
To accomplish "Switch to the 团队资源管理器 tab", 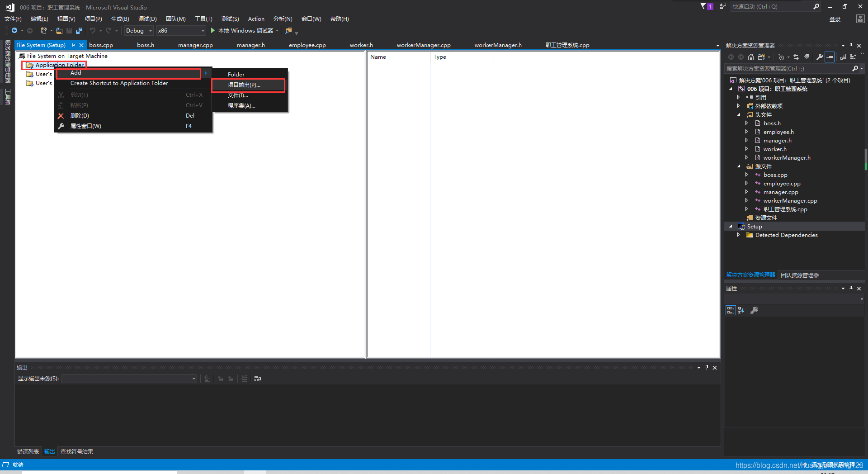I will coord(800,275).
